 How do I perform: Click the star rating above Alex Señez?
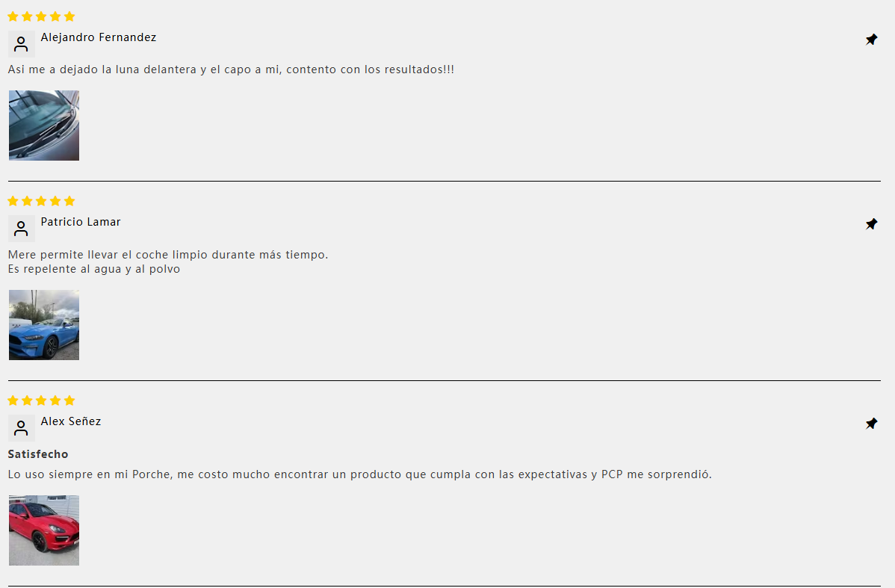click(x=41, y=400)
